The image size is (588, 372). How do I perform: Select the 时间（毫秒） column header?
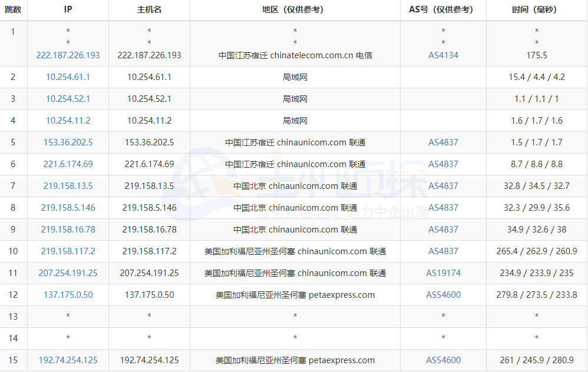pos(537,9)
